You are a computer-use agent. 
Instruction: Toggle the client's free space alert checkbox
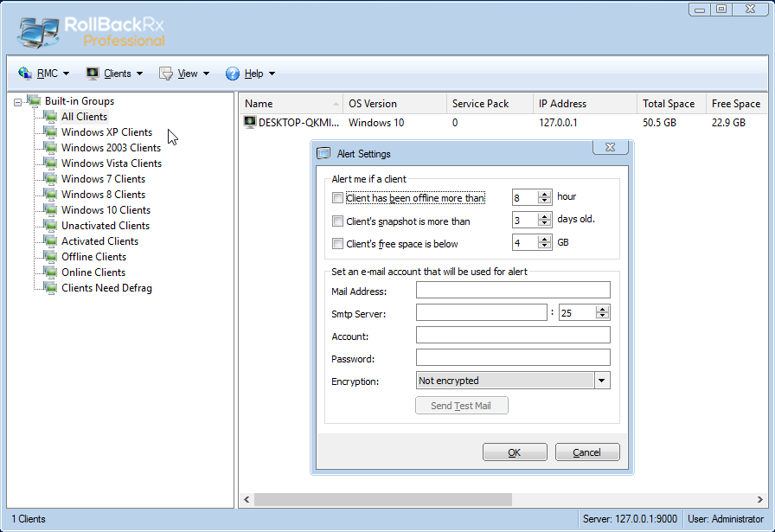337,244
